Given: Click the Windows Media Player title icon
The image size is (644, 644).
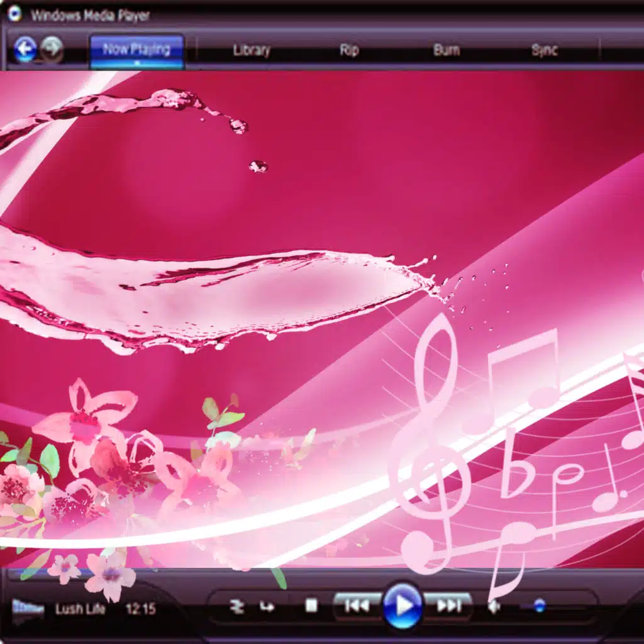Looking at the screenshot, I should (14, 14).
